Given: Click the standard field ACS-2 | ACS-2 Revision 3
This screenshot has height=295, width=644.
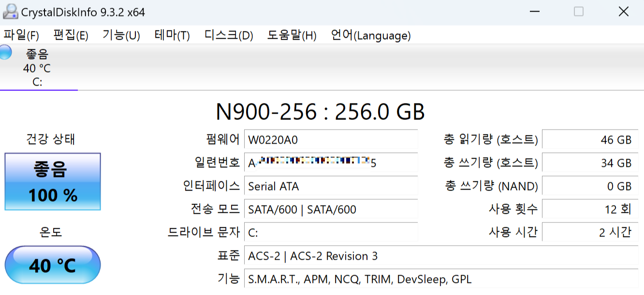Looking at the screenshot, I should 441,256.
